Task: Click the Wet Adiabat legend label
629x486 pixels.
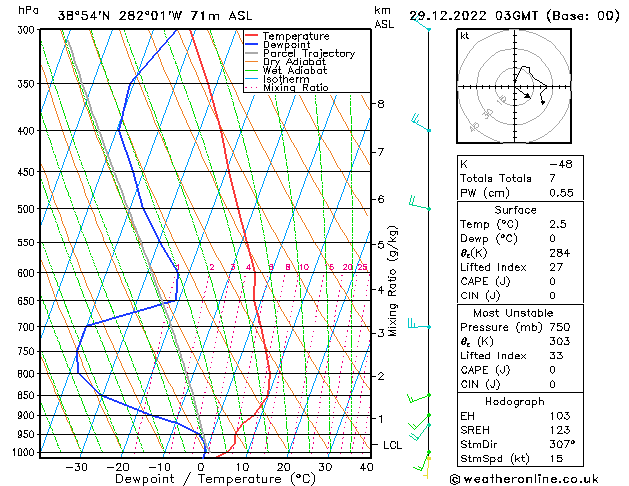Action: pyautogui.click(x=295, y=71)
